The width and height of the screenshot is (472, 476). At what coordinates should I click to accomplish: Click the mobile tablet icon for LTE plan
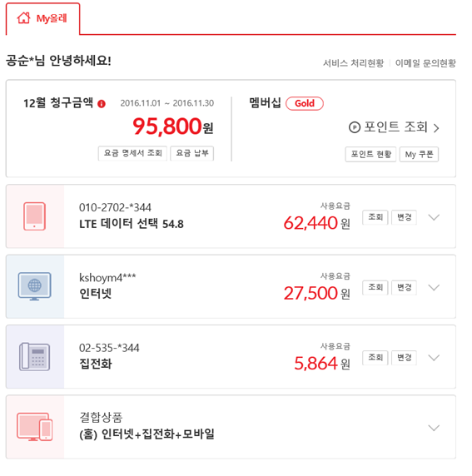(x=35, y=216)
